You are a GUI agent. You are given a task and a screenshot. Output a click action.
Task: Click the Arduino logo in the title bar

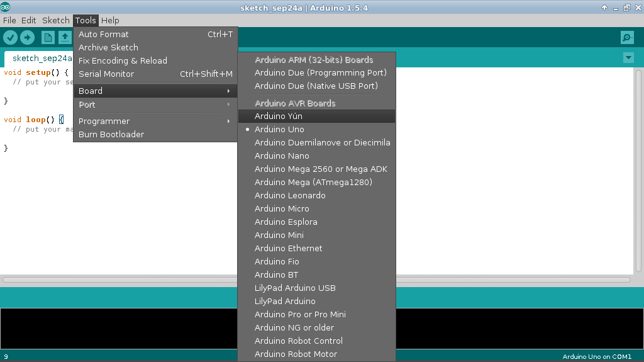point(5,7)
